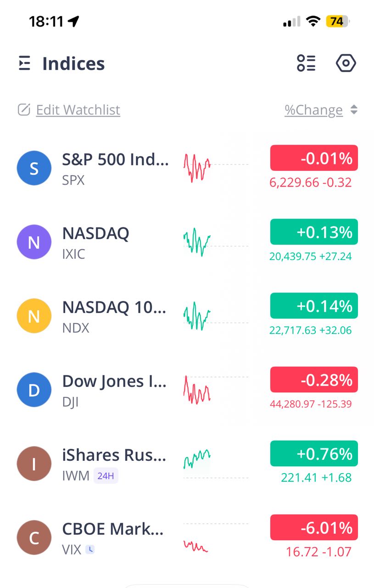The height and width of the screenshot is (588, 374).
Task: Tap the brown C icon for VIX
Action: 34,537
